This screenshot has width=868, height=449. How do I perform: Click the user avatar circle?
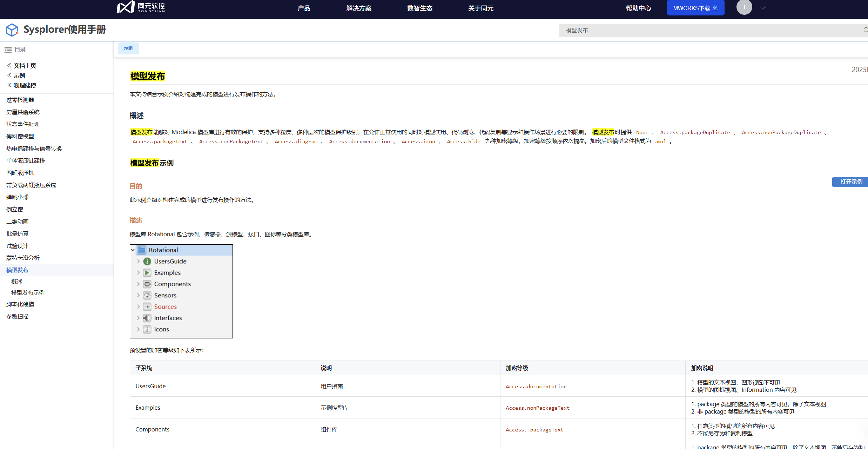point(744,7)
